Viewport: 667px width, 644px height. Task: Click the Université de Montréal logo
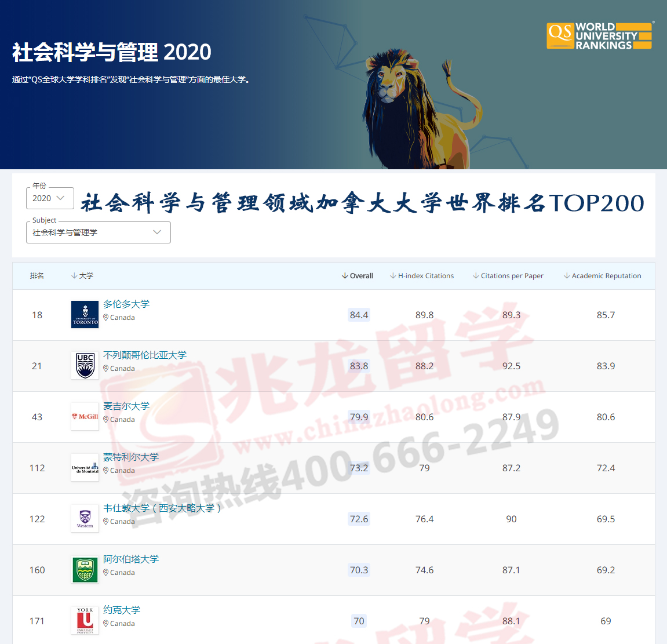(x=85, y=467)
